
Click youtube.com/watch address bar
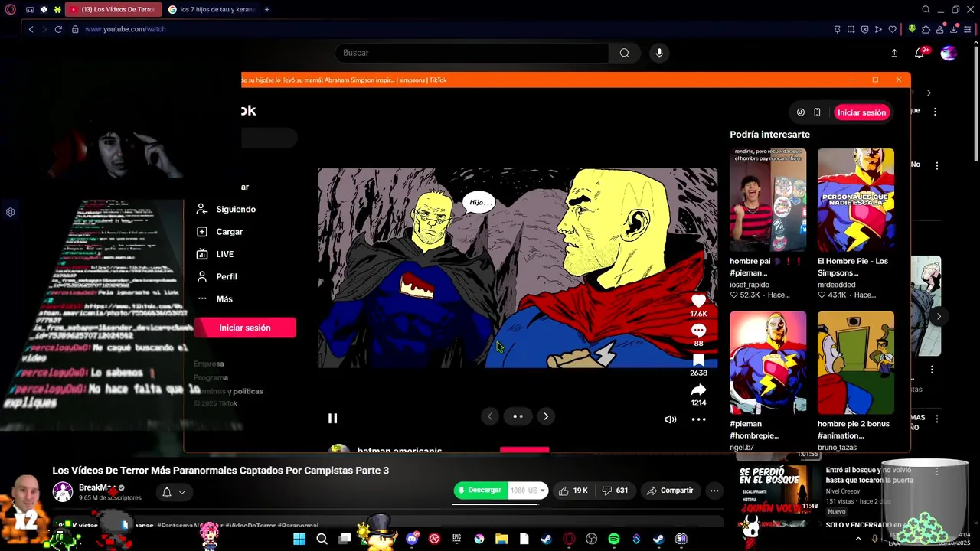point(125,29)
